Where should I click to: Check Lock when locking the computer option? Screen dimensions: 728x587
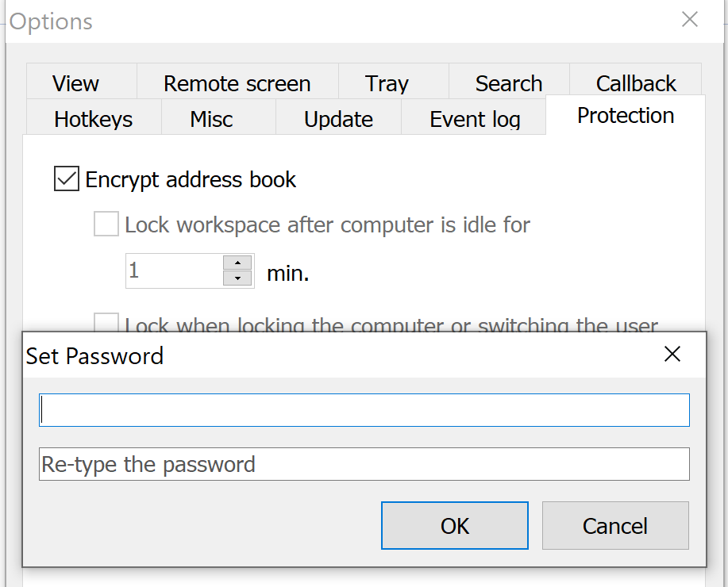tap(106, 322)
